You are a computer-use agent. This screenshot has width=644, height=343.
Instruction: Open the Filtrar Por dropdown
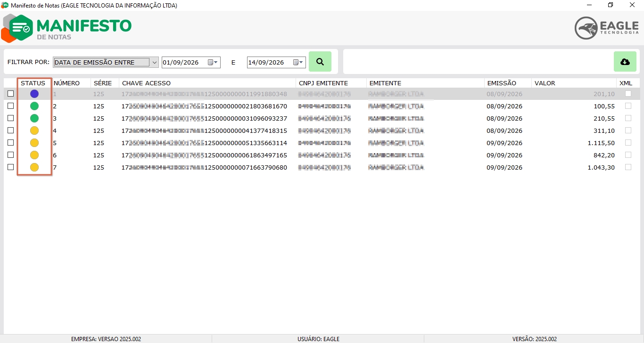(106, 62)
